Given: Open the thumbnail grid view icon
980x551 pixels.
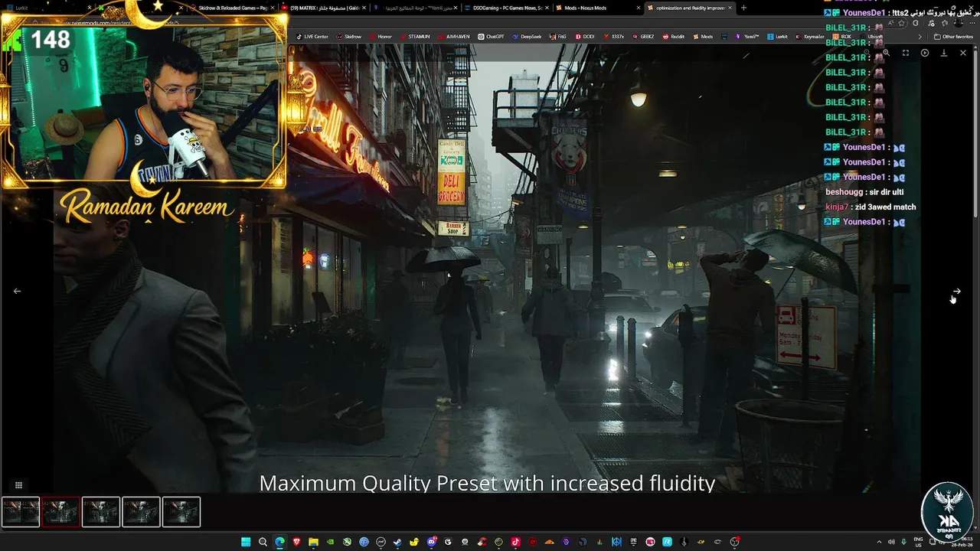Looking at the screenshot, I should [x=18, y=484].
